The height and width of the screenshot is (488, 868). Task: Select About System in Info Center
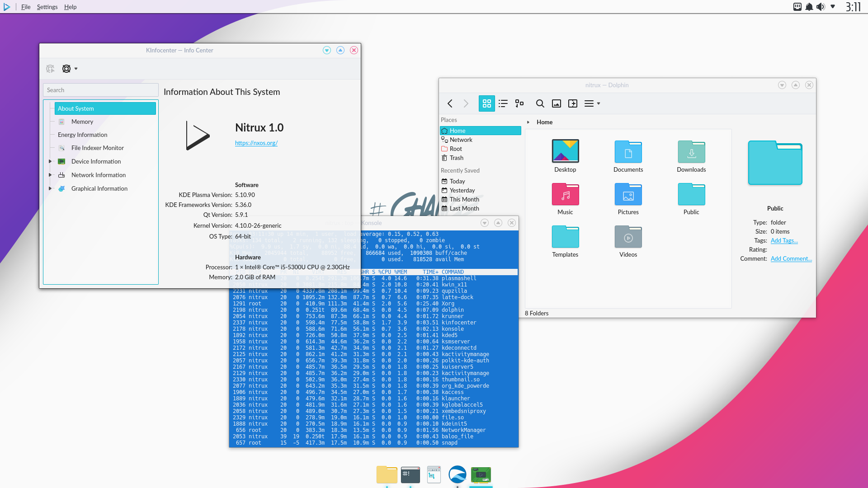[x=105, y=108]
